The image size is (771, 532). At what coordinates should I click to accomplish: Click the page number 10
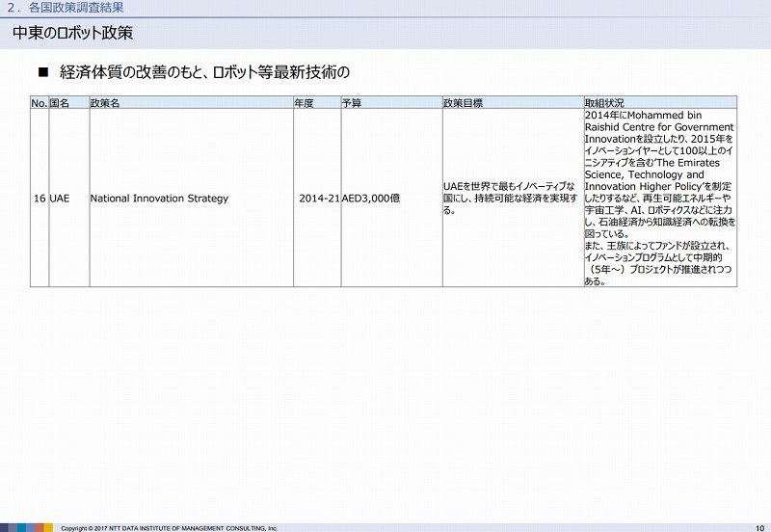758,526
